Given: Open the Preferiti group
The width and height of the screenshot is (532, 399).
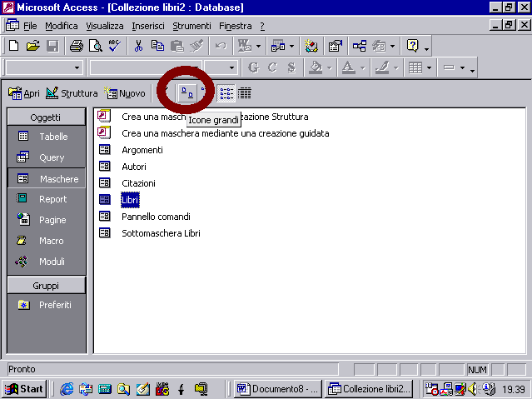Looking at the screenshot, I should pyautogui.click(x=46, y=305).
